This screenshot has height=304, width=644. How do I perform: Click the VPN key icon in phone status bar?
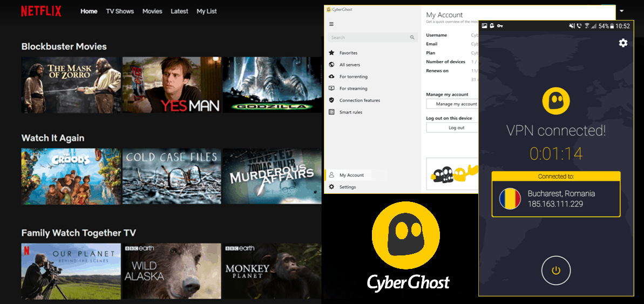(x=500, y=26)
